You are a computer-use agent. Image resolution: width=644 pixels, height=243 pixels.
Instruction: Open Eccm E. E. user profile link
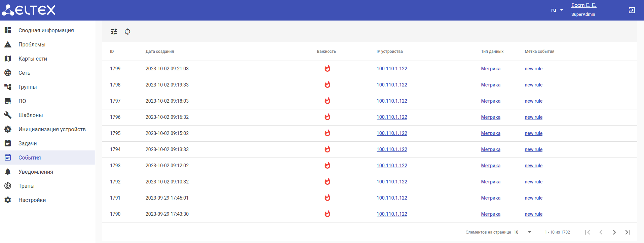click(583, 5)
